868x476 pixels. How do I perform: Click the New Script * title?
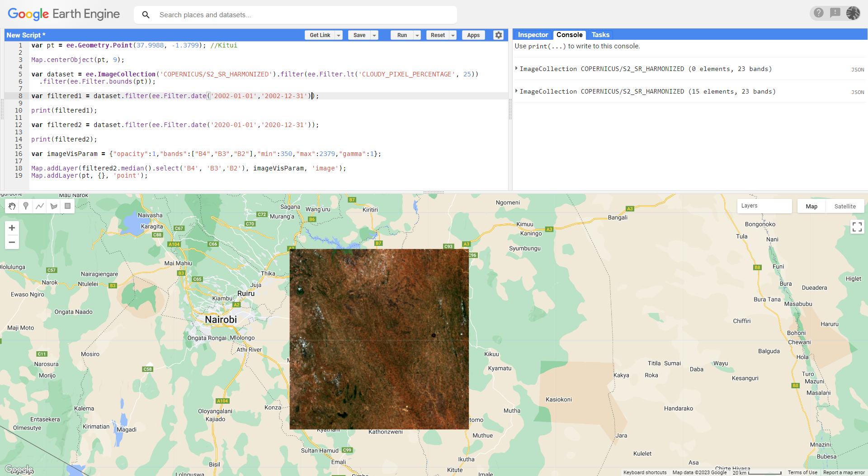[26, 35]
